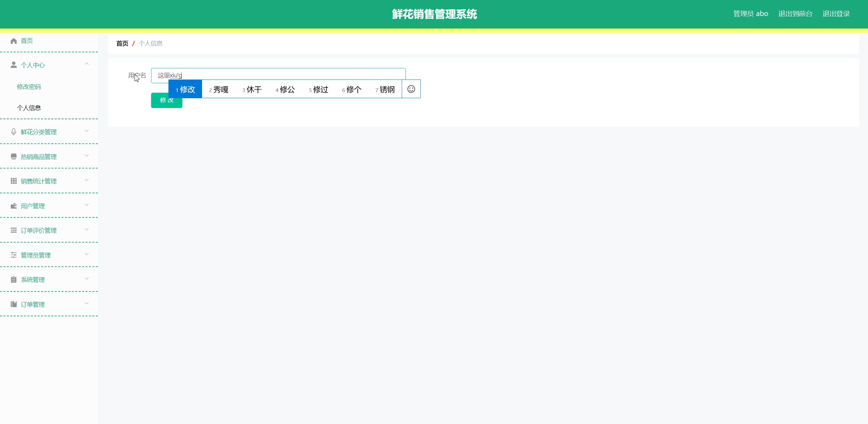Click the wallet icon for 用户管理

(x=14, y=206)
